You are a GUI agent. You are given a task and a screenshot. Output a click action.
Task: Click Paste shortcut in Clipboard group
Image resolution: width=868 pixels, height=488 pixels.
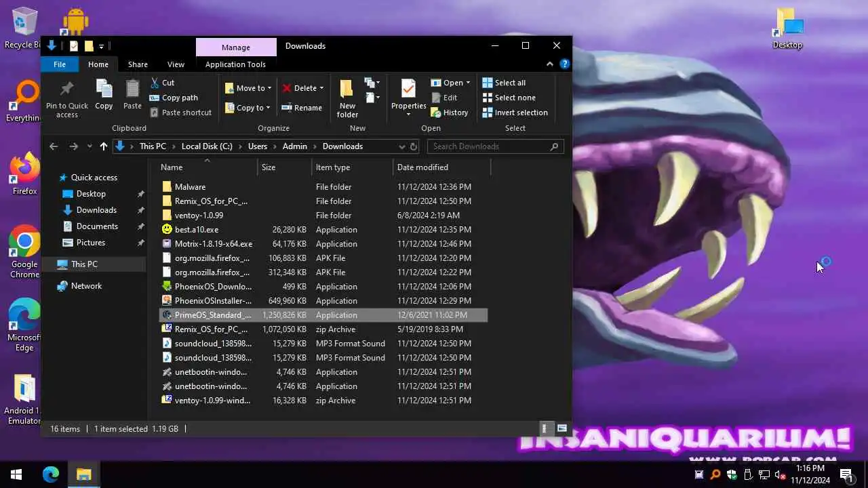(x=180, y=113)
